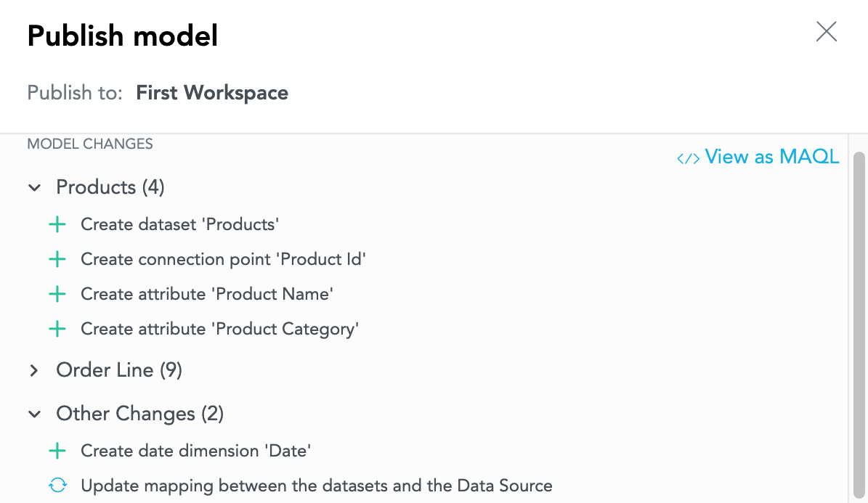Click the First Workspace name
The width and height of the screenshot is (868, 503).
click(212, 92)
